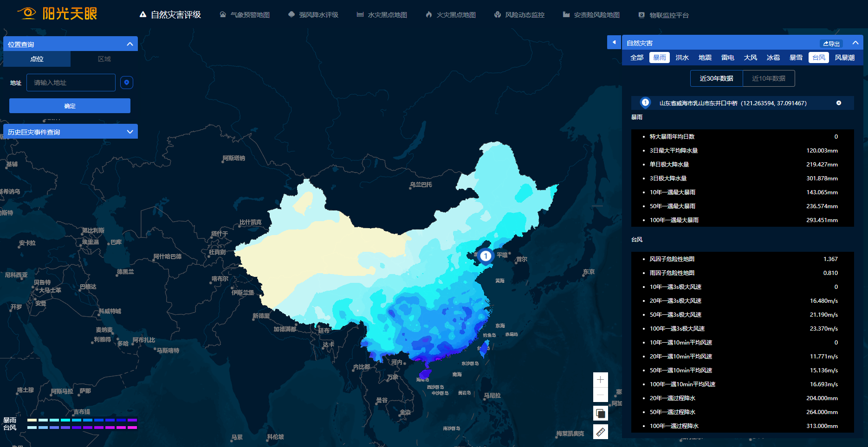Viewport: 868px width, 447px height.
Task: Click the layer switch icon
Action: 601,413
